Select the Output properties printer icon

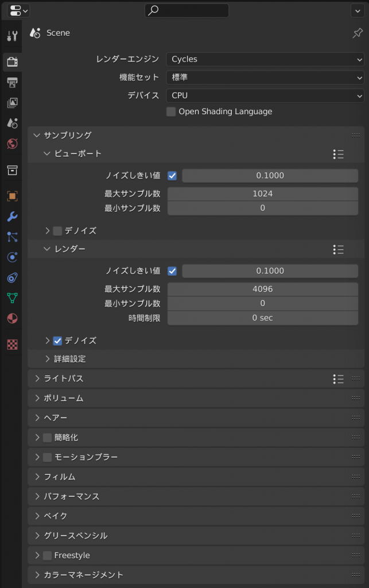pyautogui.click(x=13, y=82)
